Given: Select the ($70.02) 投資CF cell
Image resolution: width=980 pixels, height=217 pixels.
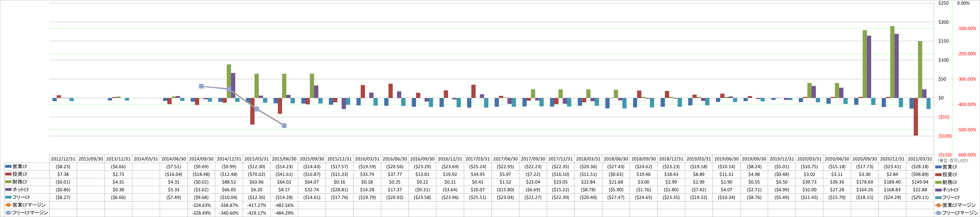Looking at the screenshot, I should [x=257, y=174].
